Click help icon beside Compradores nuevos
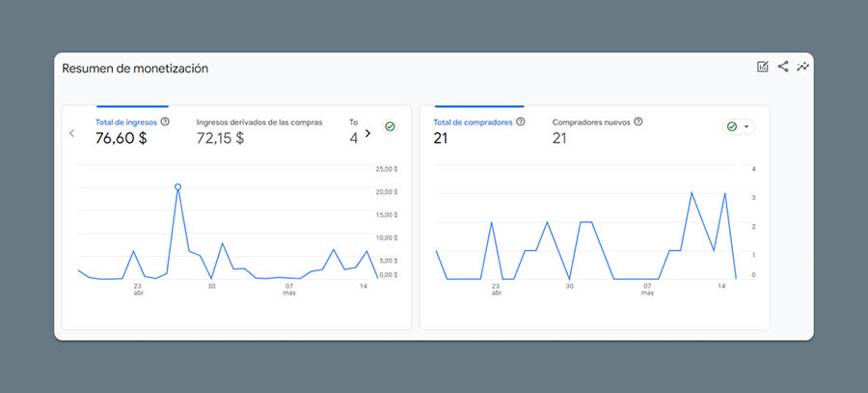Viewport: 868px width, 393px height. tap(638, 122)
